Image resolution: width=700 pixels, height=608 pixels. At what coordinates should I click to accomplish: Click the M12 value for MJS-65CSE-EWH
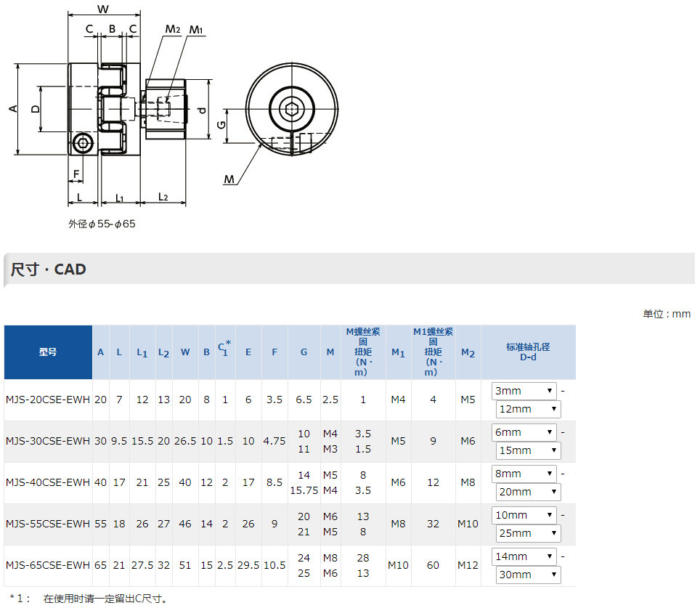[468, 565]
